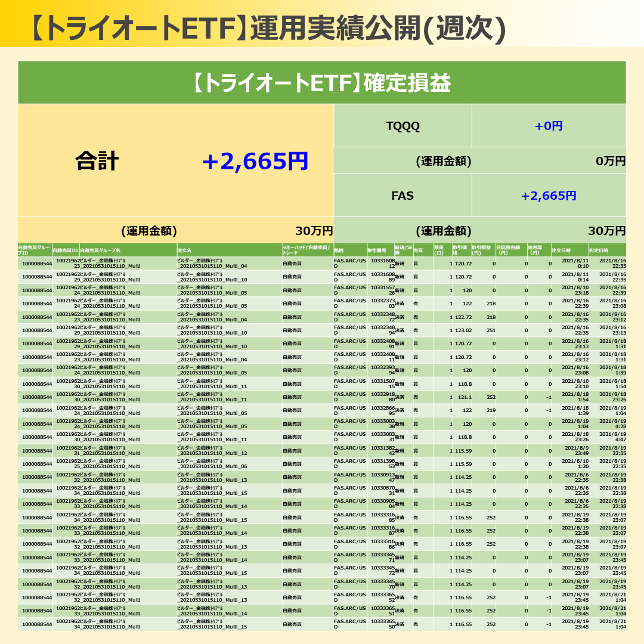This screenshot has width=644, height=644.
Task: Click the green 確定損益 banner heading
Action: 321,83
